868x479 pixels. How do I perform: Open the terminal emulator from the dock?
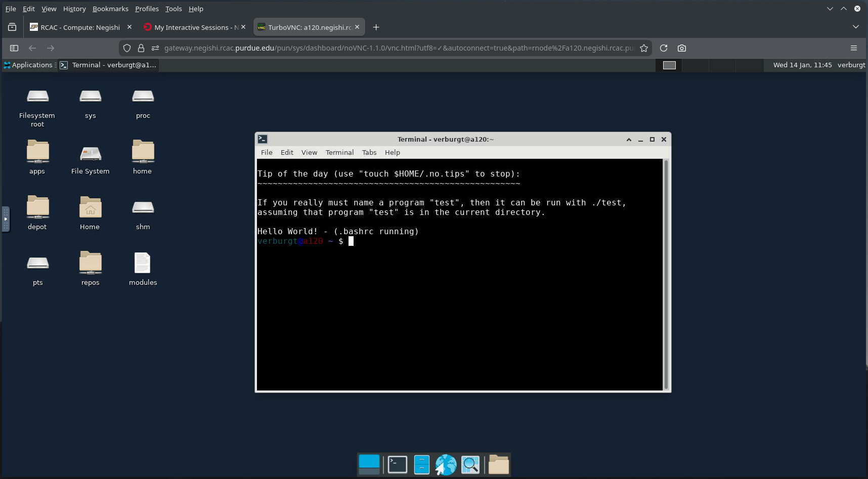(397, 464)
